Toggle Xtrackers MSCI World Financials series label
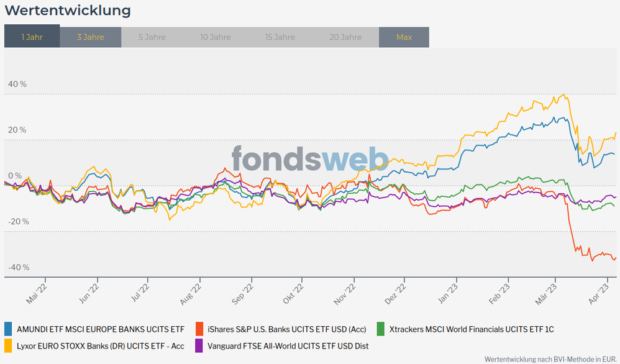Screen dimensions: 620x364 pyautogui.click(x=472, y=329)
